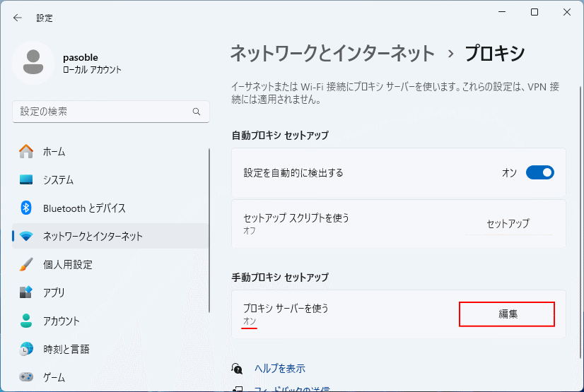Viewport: 584px width, 392px height.
Task: Click the pasoble user avatar icon
Action: 33,63
